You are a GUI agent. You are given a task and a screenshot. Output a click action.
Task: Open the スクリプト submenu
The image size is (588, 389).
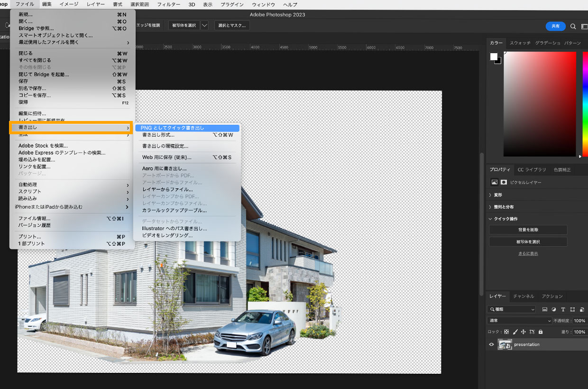click(73, 192)
